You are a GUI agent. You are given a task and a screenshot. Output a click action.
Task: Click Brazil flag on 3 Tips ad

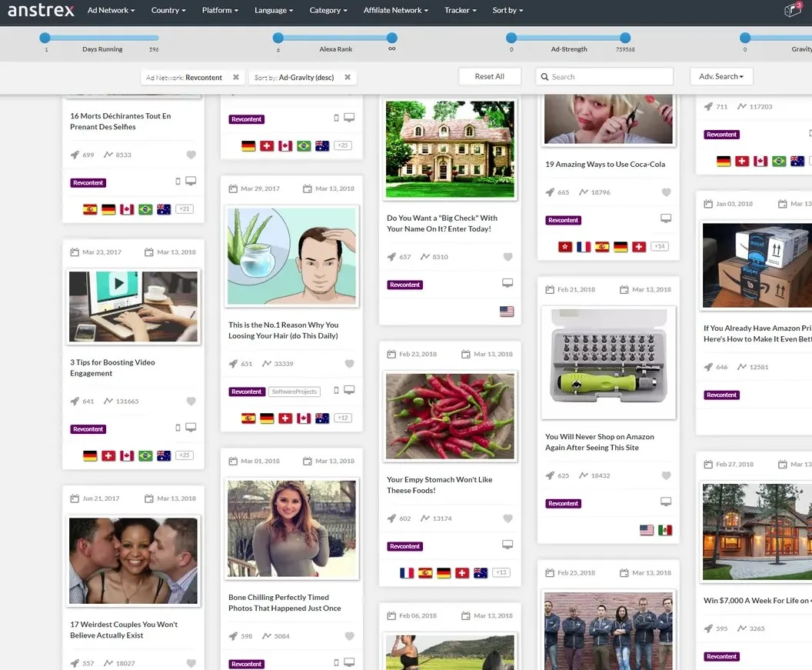click(x=145, y=455)
